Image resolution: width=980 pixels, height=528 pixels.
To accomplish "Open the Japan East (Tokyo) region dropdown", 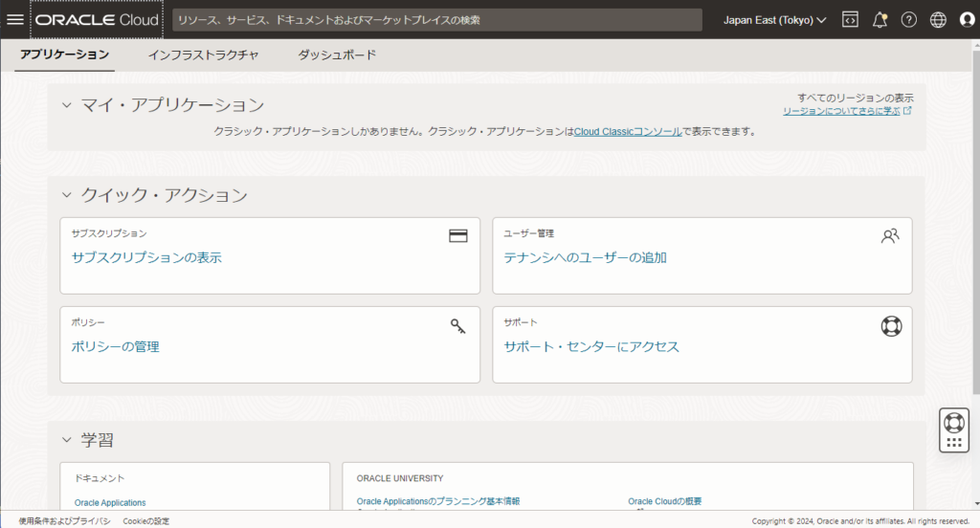I will point(774,20).
